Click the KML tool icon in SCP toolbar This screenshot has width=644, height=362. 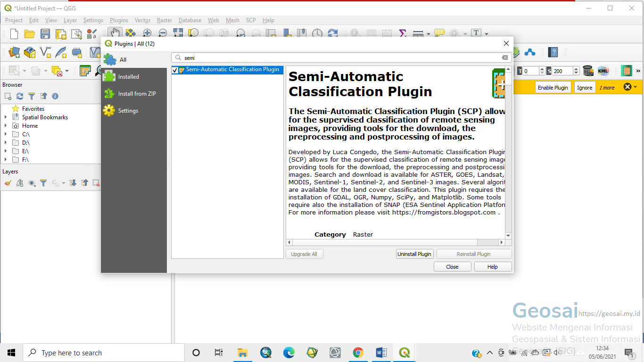[x=603, y=71]
